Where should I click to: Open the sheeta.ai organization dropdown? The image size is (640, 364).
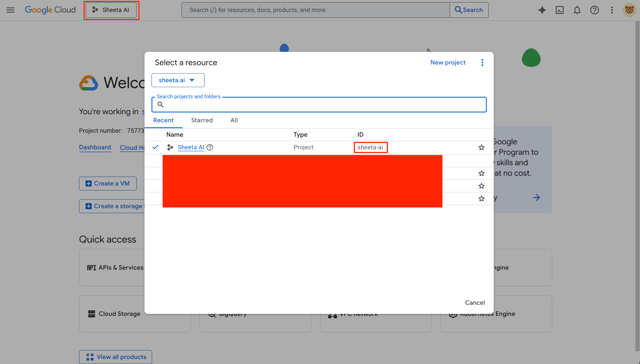tap(178, 80)
